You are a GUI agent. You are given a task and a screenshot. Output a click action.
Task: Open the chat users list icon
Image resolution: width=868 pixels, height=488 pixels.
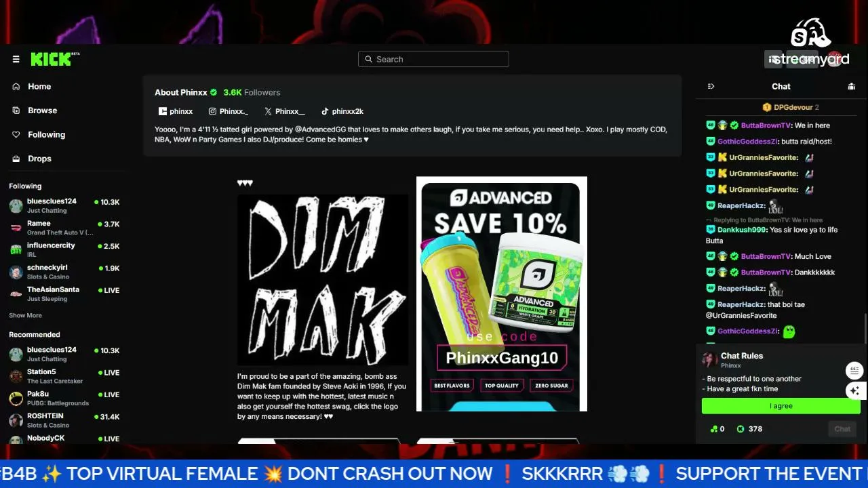(851, 87)
